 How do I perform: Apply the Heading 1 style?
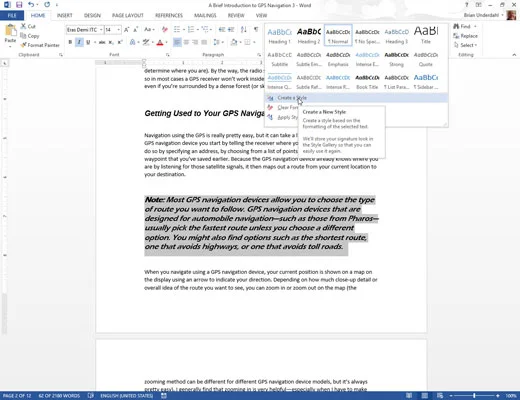pos(280,35)
